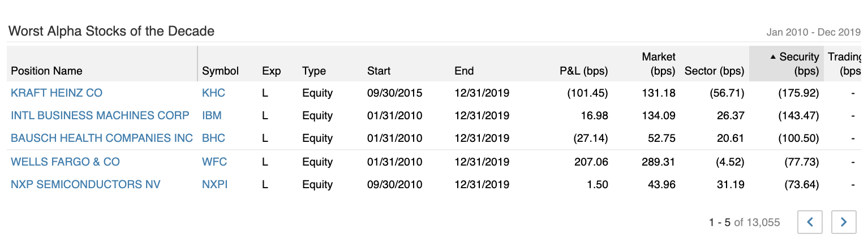Open NXP SEMICONDUCTORS NV position
This screenshot has width=868, height=243.
85,184
